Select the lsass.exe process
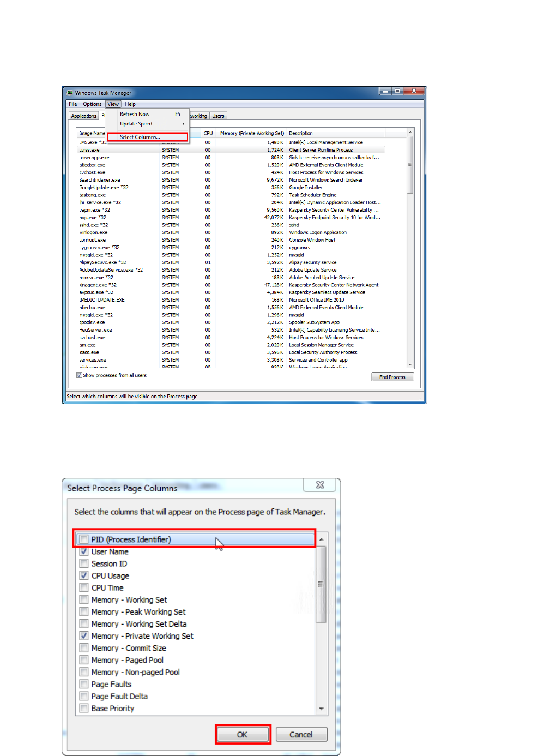 (x=232, y=352)
